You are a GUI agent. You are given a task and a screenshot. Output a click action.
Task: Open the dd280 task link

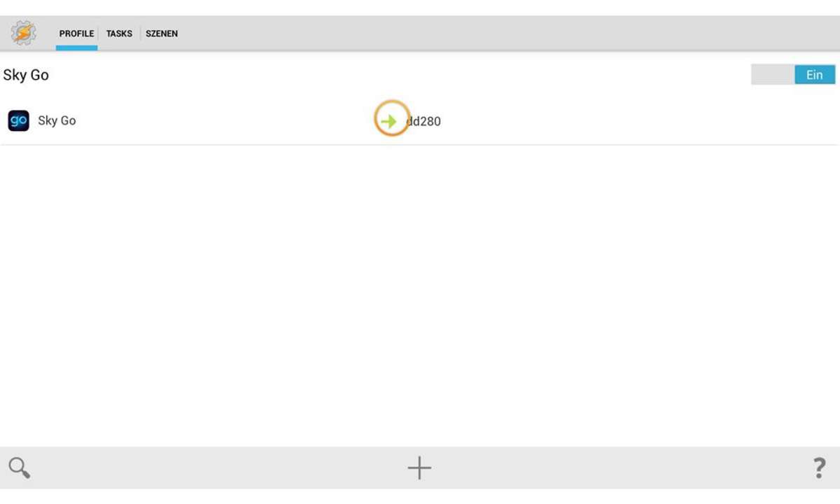(424, 121)
